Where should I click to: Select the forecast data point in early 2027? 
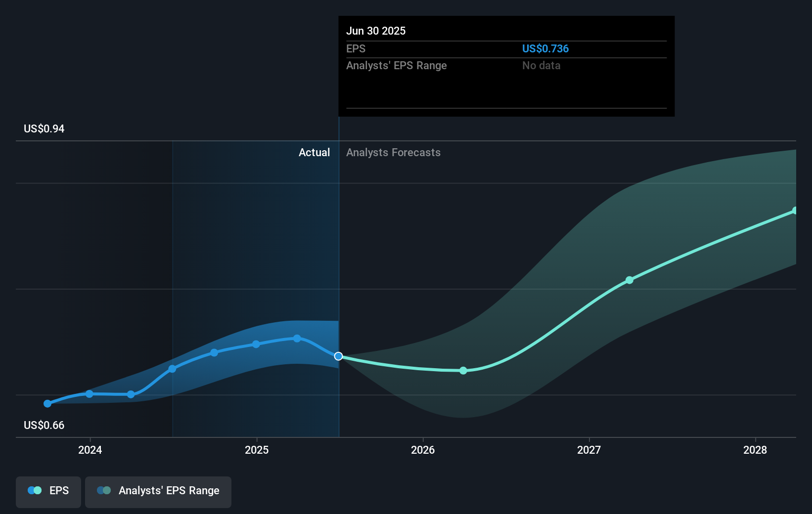pyautogui.click(x=630, y=280)
